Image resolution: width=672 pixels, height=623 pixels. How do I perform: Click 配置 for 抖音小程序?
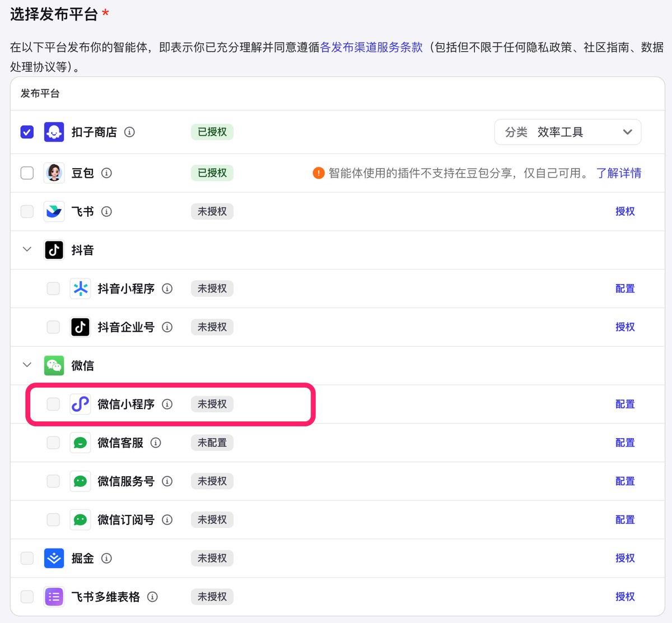(625, 289)
